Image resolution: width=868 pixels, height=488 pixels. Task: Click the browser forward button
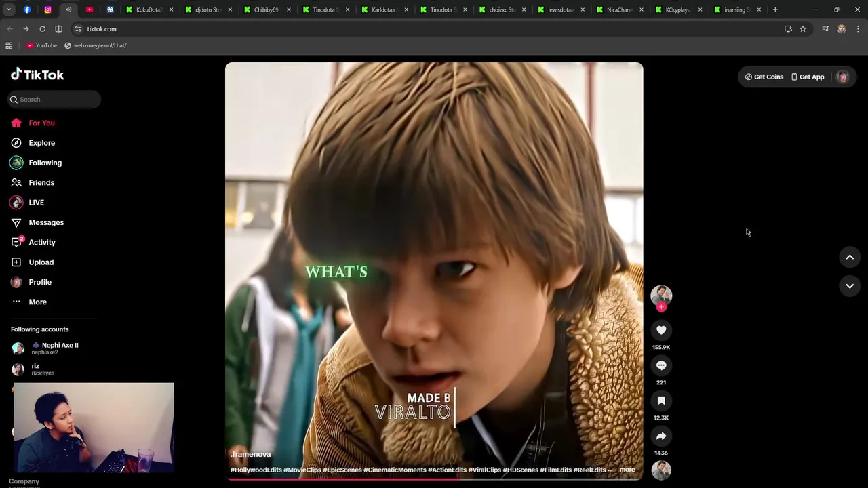(26, 29)
